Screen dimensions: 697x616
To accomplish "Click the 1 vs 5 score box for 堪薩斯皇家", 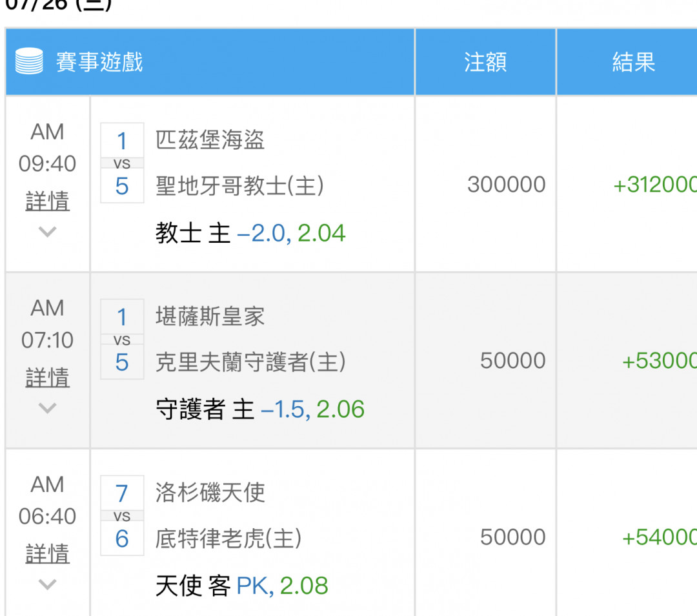I will 122,340.
